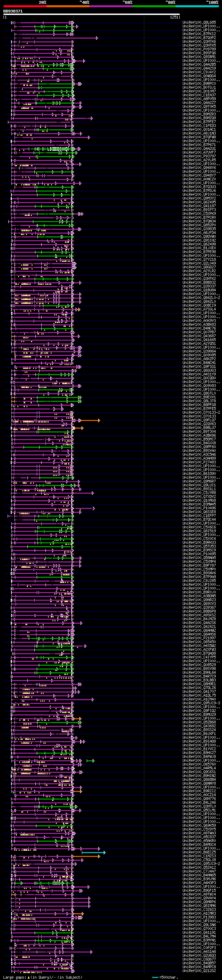Select the query name BB938371
Image resolution: width=222 pixels, height=980 pixels.
pyautogui.click(x=13, y=11)
